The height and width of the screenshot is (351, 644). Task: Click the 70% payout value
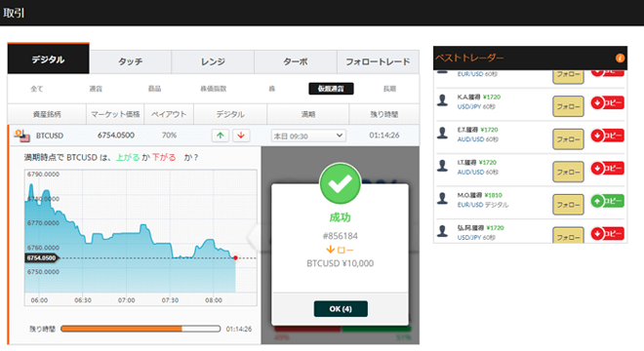[x=169, y=136]
